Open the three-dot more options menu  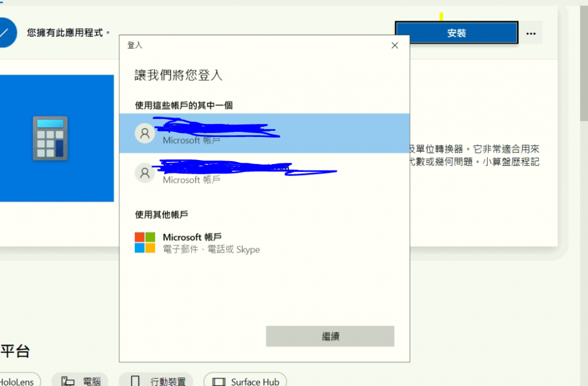point(531,33)
